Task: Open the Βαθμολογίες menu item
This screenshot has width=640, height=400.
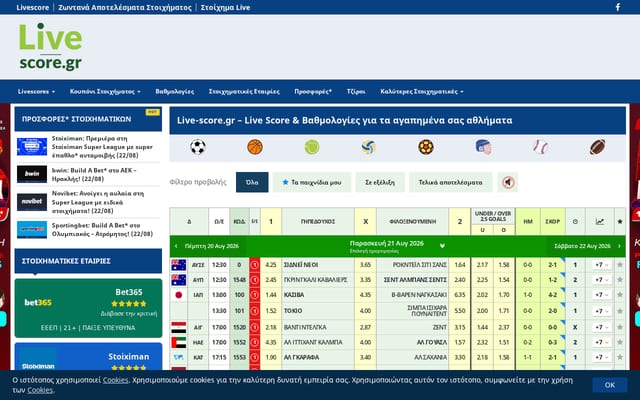Action: [x=175, y=91]
